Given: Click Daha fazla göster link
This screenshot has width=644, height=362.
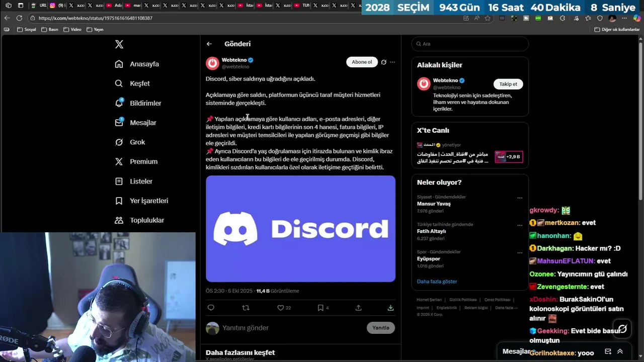Looking at the screenshot, I should (437, 282).
